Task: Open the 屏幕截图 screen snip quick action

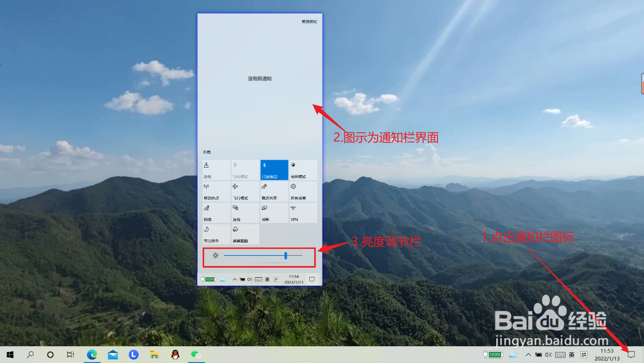Action: [245, 234]
